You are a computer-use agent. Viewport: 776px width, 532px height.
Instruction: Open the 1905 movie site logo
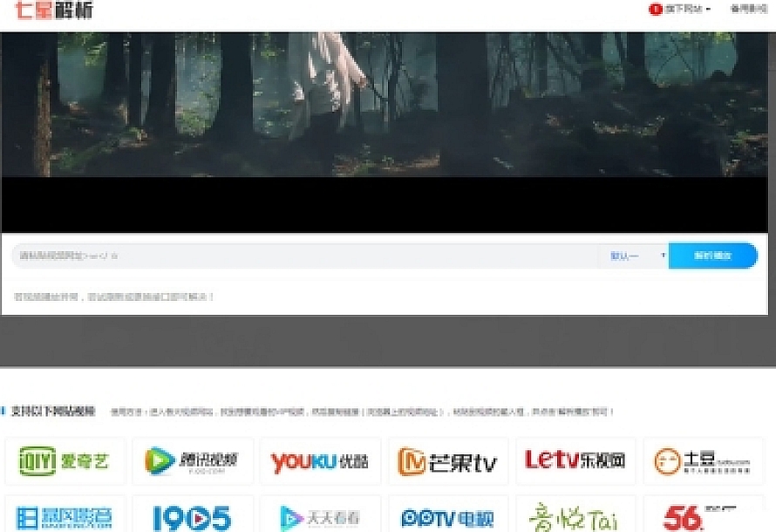[x=193, y=516]
